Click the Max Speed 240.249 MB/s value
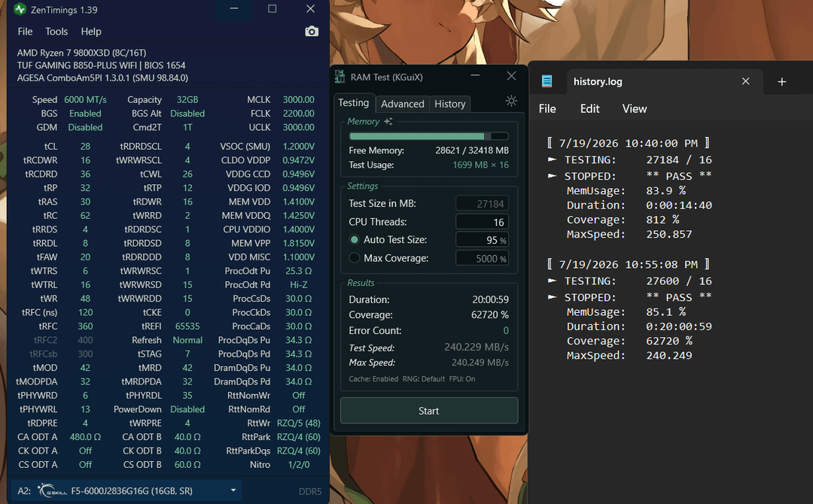 (x=480, y=363)
